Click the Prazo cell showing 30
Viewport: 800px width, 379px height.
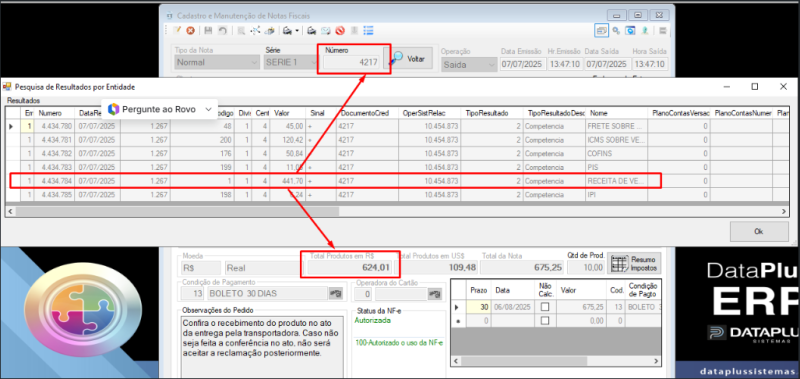pyautogui.click(x=478, y=307)
